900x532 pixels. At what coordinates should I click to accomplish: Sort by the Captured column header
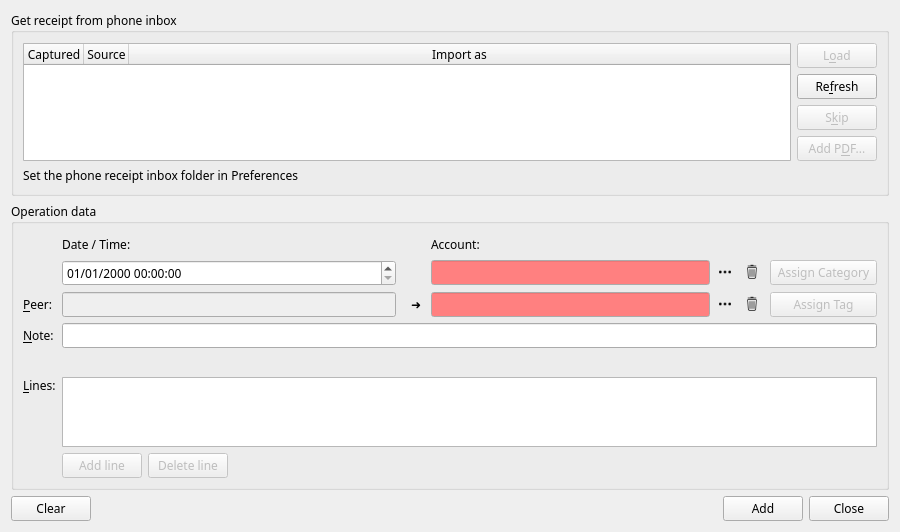coord(53,55)
